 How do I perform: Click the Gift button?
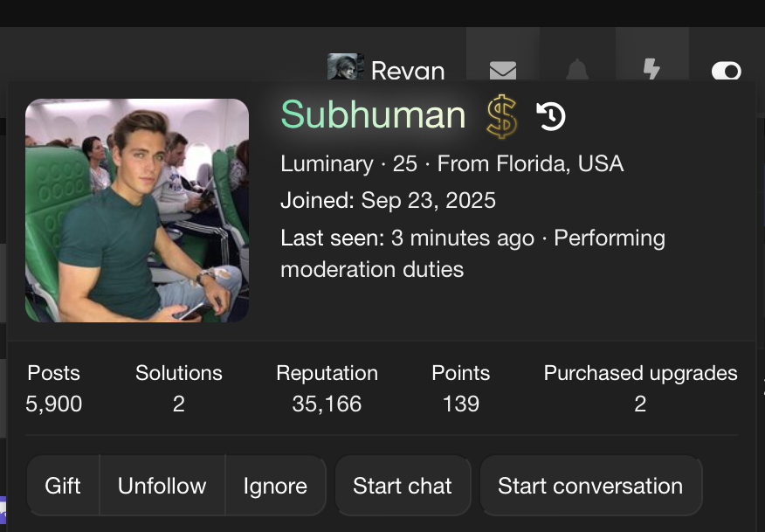pos(63,486)
